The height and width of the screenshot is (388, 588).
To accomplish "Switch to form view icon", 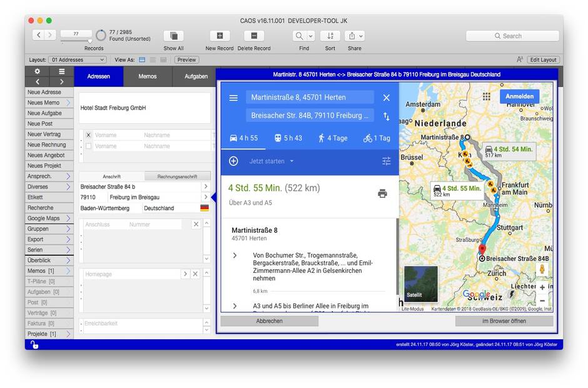I will [142, 59].
